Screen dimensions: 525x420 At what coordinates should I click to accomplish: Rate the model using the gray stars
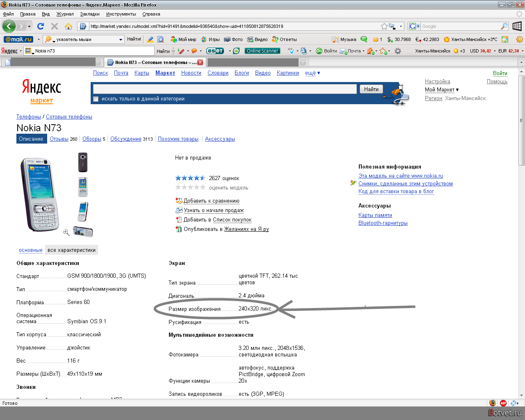(x=190, y=187)
